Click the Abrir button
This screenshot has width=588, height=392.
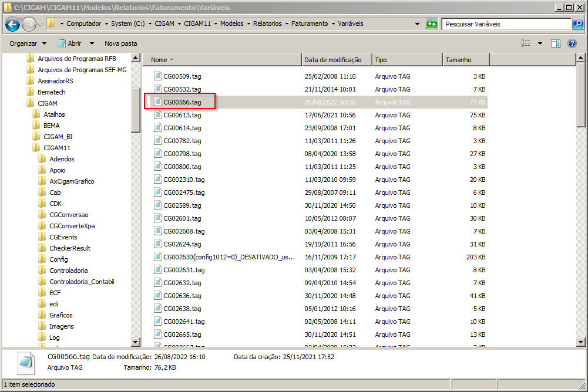tap(70, 43)
